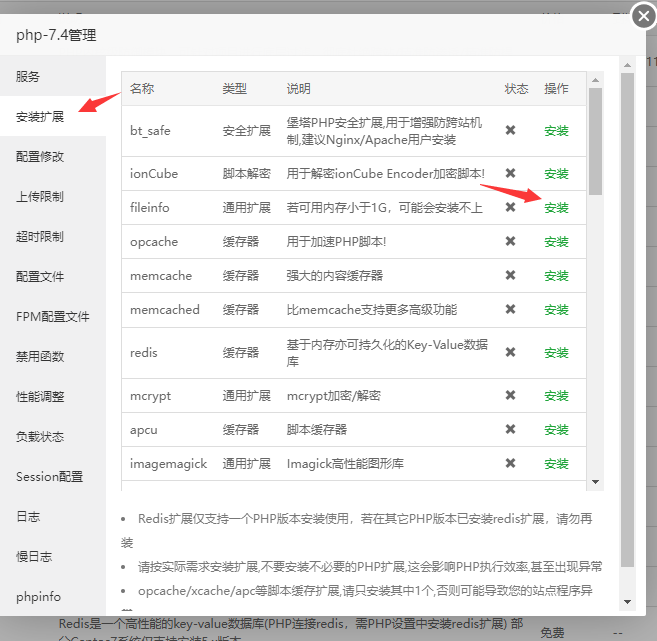Click the 名称 column header
Screen dimensions: 657x641
(x=142, y=88)
